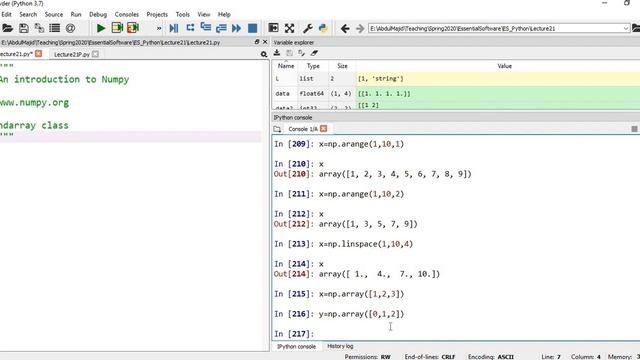Viewport: 640px width, 360px height.
Task: Click the In [217] console prompt
Action: pyautogui.click(x=294, y=334)
